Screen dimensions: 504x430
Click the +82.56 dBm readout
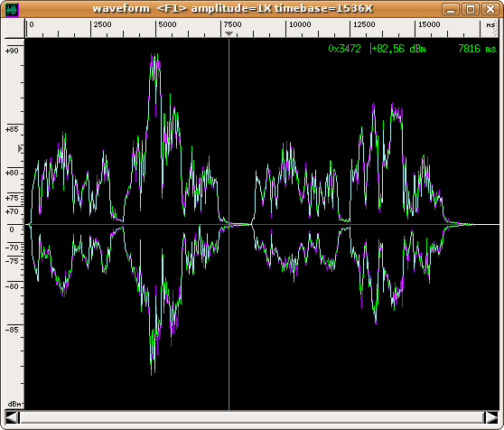[x=399, y=49]
